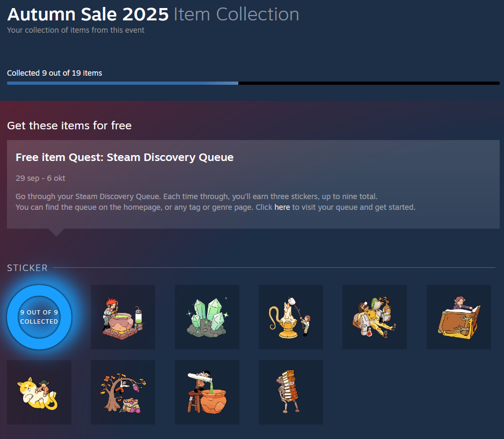This screenshot has height=439, width=504.
Task: Select the Free item Quest heading
Action: pos(125,157)
